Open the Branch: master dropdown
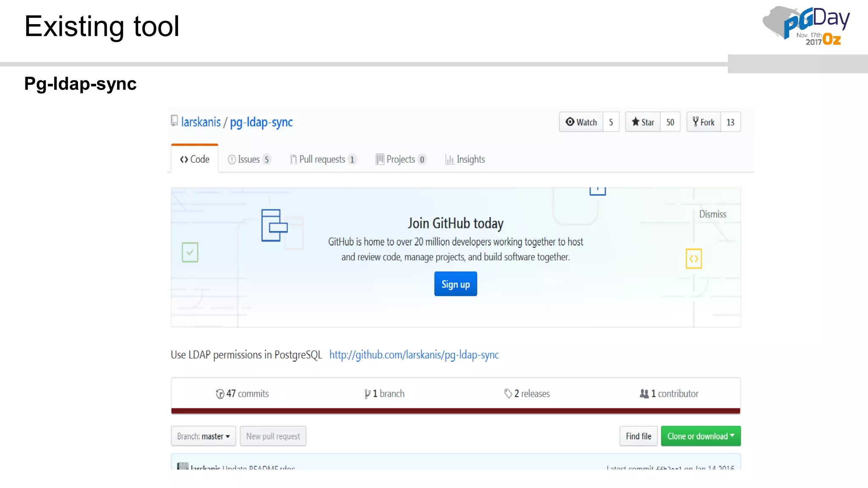Screen dimensions: 868x488 click(203, 436)
